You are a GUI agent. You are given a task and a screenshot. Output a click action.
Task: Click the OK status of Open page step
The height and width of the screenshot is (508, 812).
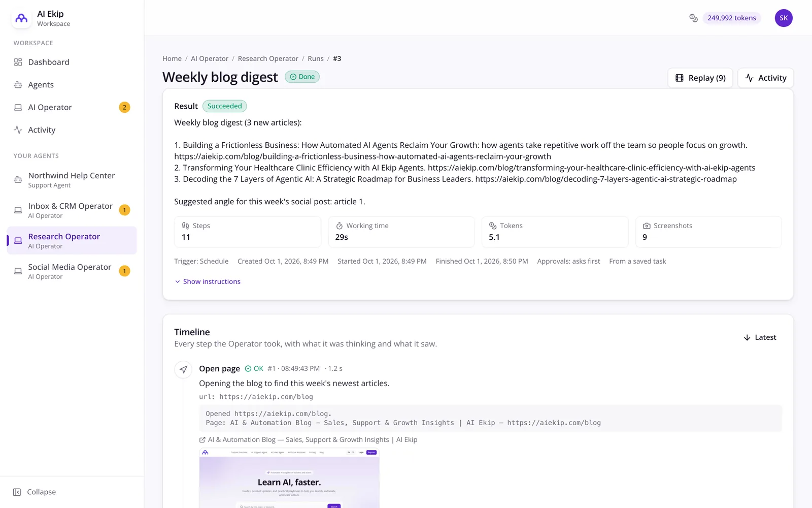(254, 369)
